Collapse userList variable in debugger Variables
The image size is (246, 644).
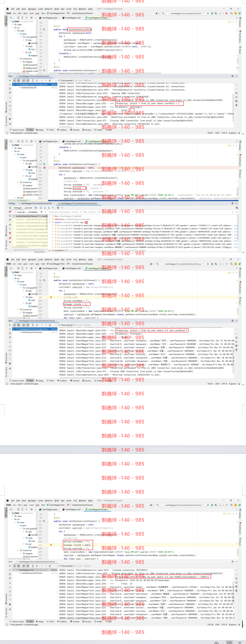(x=50, y=222)
